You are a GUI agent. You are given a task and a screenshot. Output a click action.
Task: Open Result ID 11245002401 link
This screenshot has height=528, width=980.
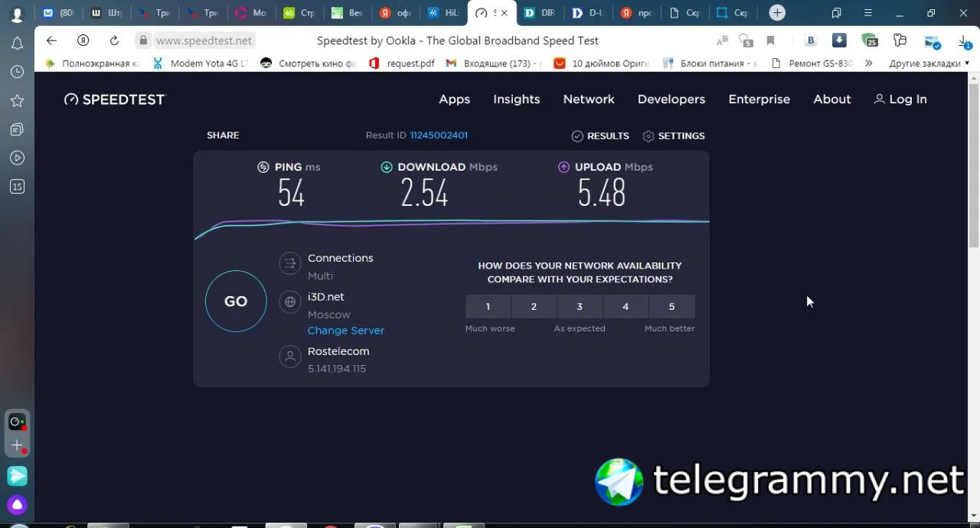pyautogui.click(x=439, y=135)
